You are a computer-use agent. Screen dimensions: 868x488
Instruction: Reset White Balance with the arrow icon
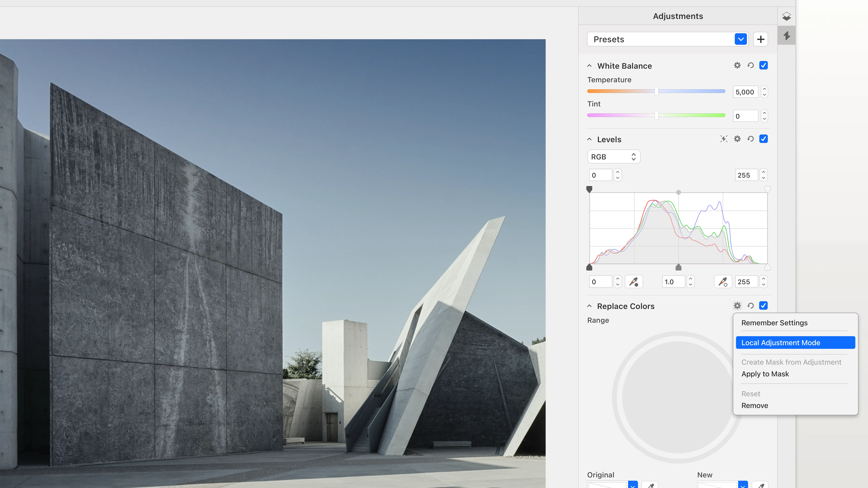(x=750, y=65)
